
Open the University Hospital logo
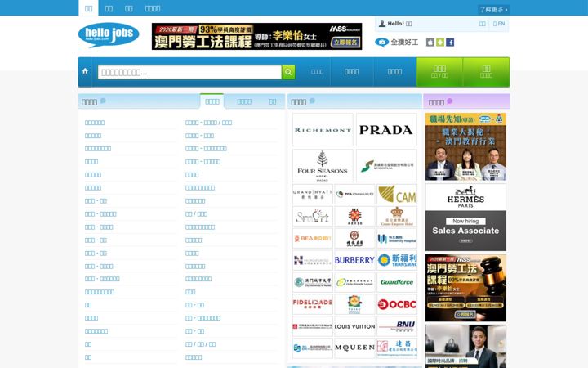[397, 238]
